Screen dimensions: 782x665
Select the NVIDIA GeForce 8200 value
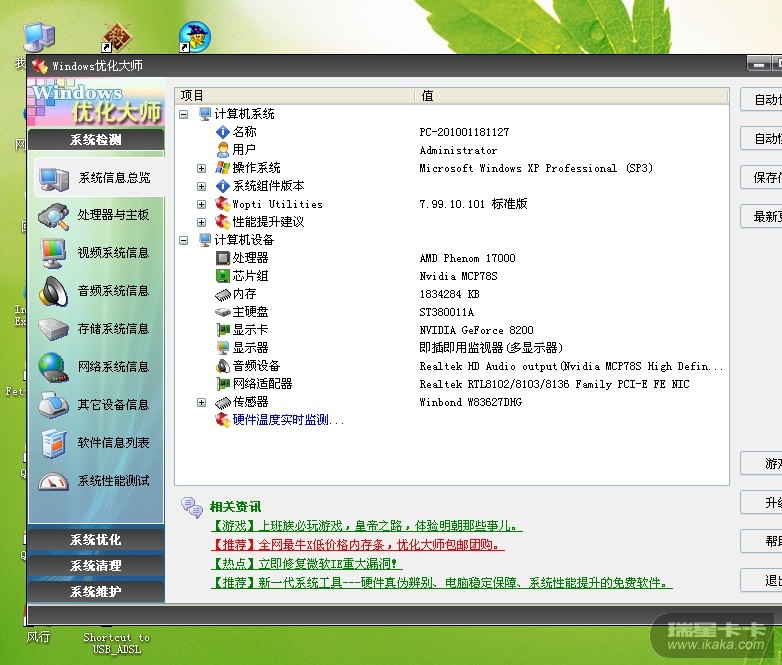(x=476, y=330)
